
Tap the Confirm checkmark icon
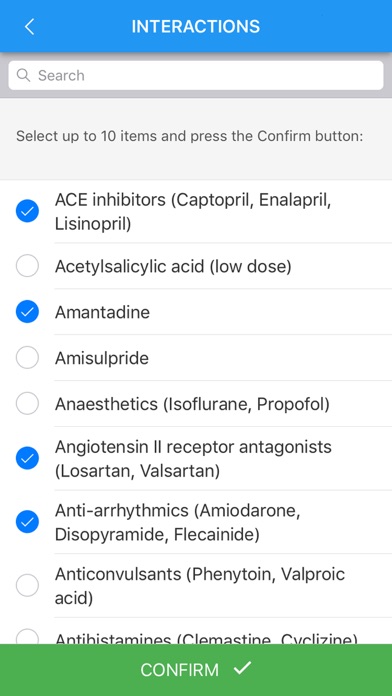point(243,668)
